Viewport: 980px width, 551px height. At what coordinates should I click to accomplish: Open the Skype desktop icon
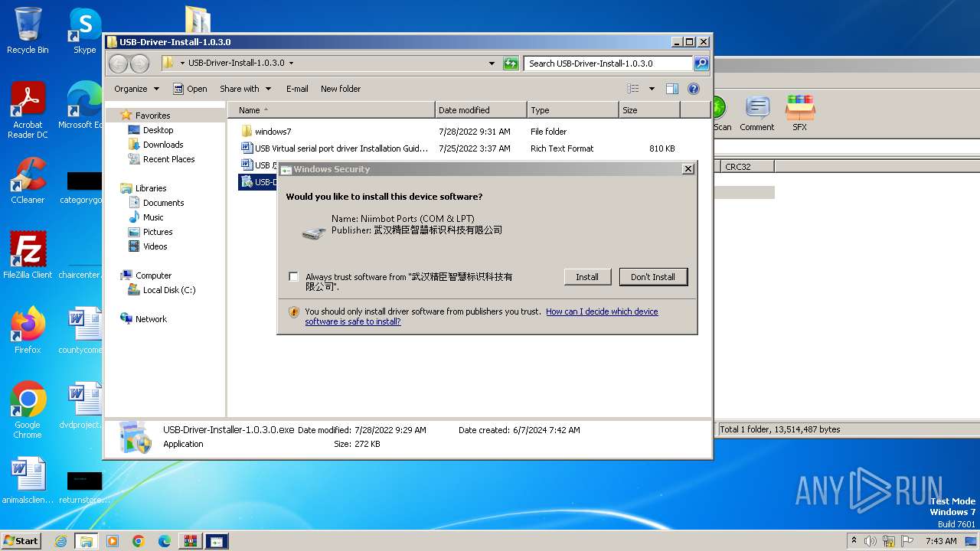pos(84,31)
